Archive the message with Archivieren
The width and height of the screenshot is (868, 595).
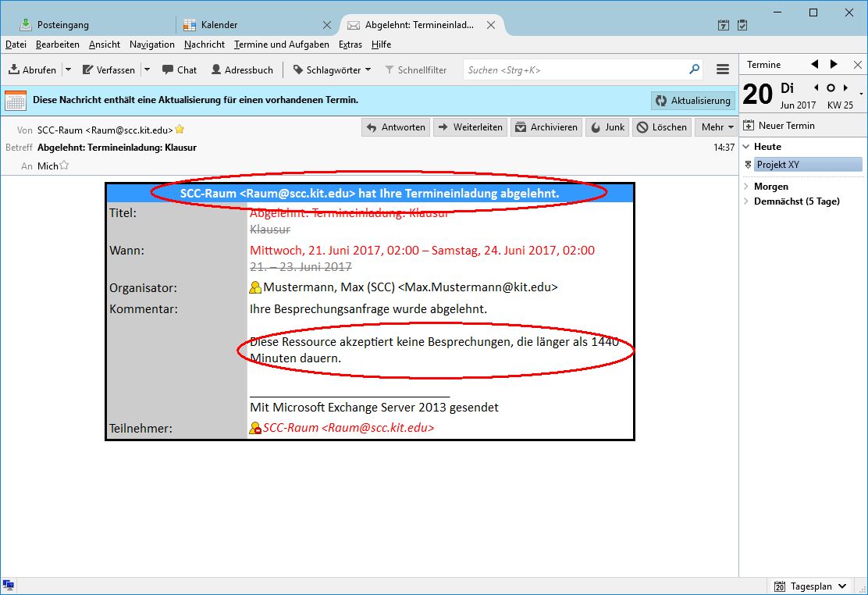tap(546, 127)
